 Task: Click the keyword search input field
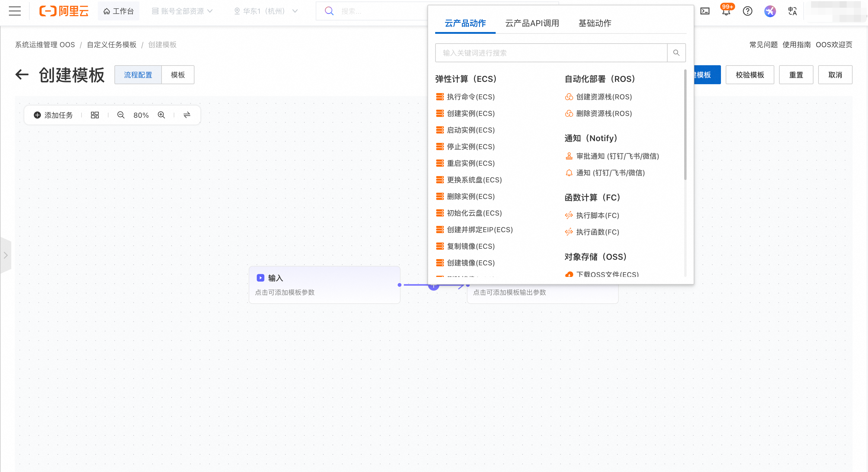(x=551, y=53)
